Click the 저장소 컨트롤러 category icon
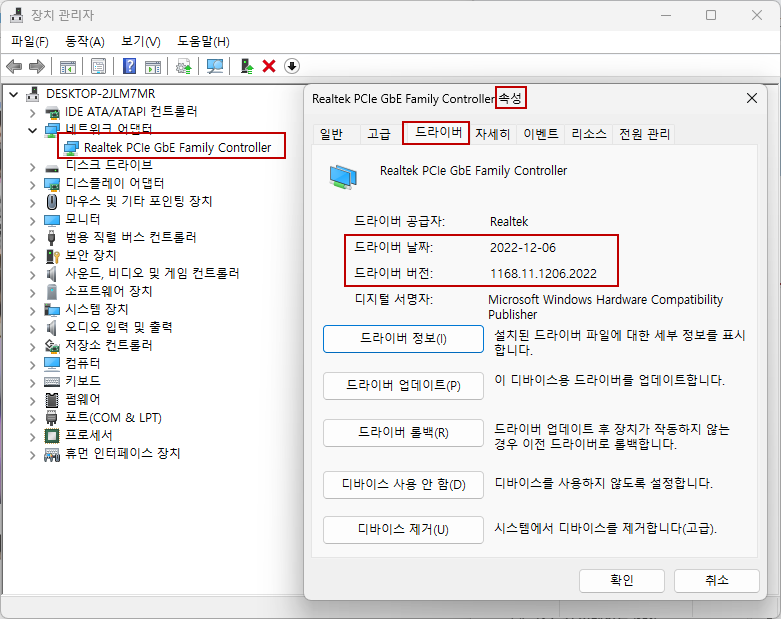The image size is (781, 619). coord(52,345)
